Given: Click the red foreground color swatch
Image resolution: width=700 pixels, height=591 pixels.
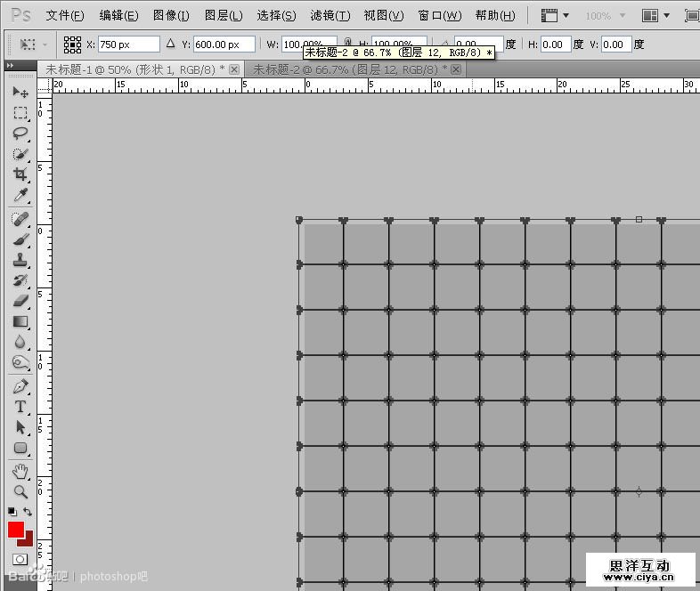Looking at the screenshot, I should click(16, 530).
